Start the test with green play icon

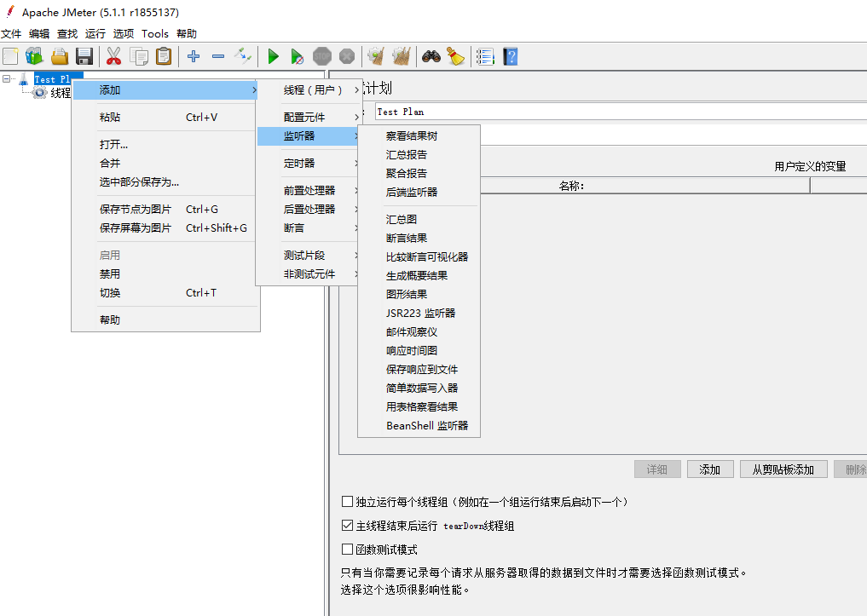click(273, 56)
